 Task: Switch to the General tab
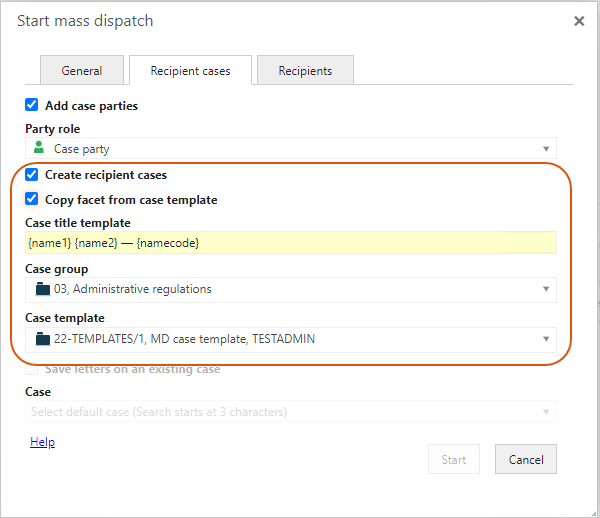(x=82, y=71)
